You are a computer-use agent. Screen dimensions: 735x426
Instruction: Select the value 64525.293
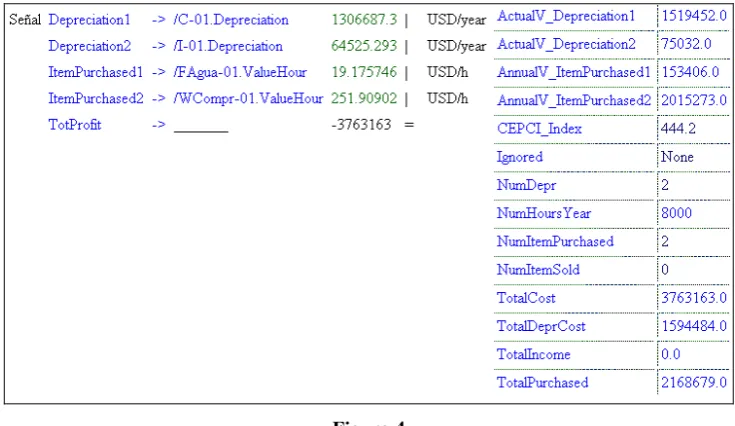point(364,46)
